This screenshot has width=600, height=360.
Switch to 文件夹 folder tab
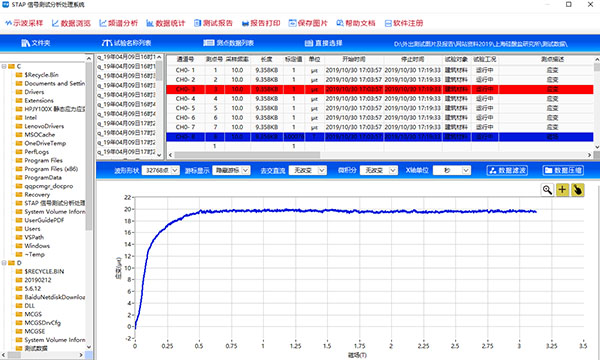click(x=36, y=43)
